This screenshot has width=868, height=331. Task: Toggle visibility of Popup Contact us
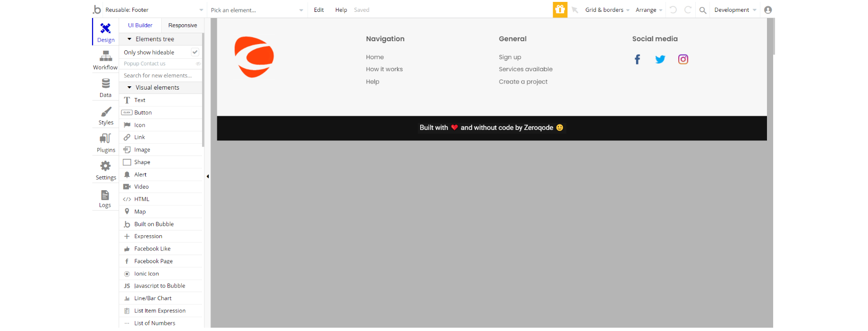point(198,64)
